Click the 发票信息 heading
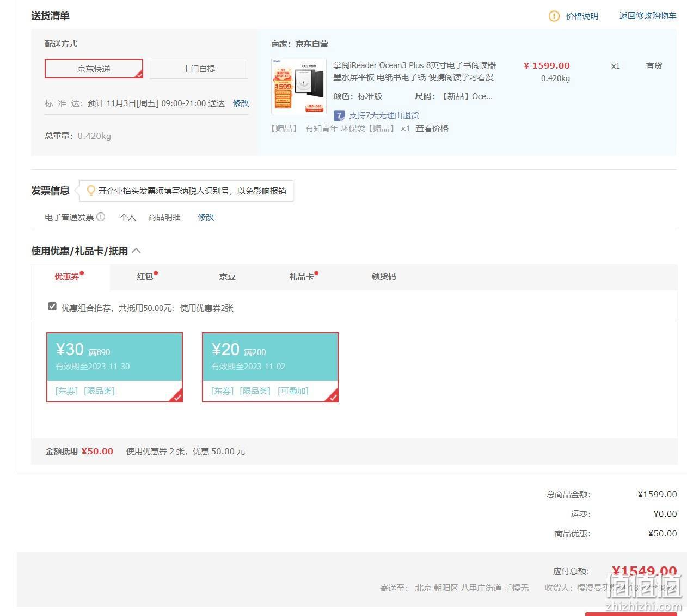 (x=50, y=191)
